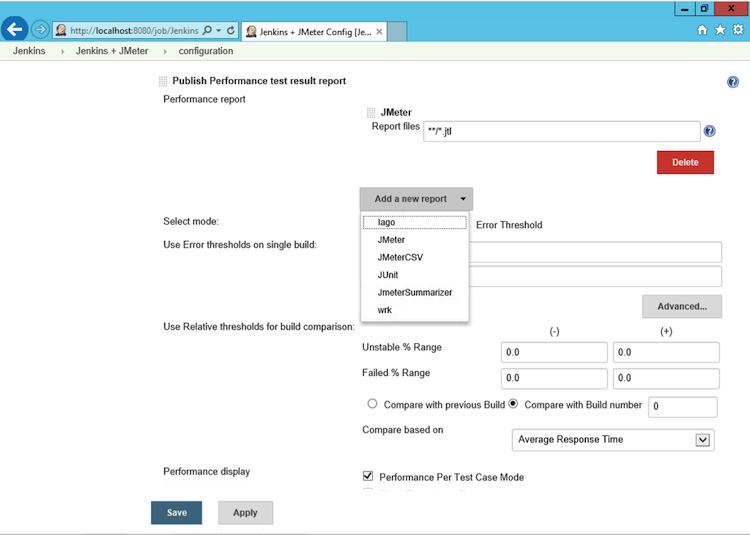750x535 pixels.
Task: Click the configuration breadcrumb link
Action: click(206, 51)
